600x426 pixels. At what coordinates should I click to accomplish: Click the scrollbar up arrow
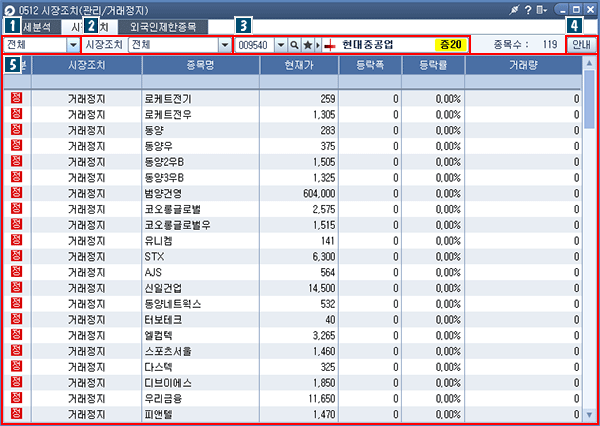pos(589,62)
